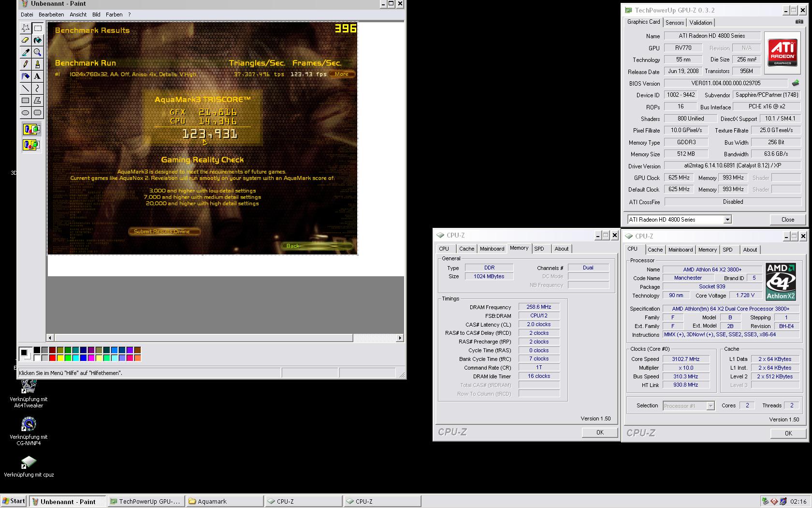
Task: Click the CAS# Latency value 2.0 clocks
Action: 539,324
